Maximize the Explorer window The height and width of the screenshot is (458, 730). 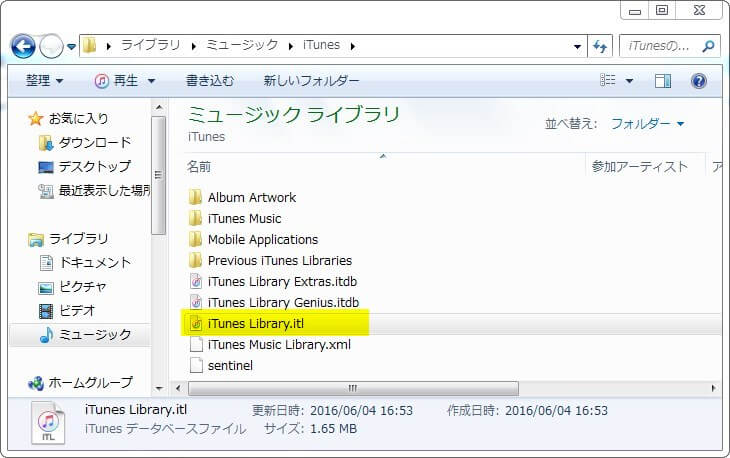point(662,10)
